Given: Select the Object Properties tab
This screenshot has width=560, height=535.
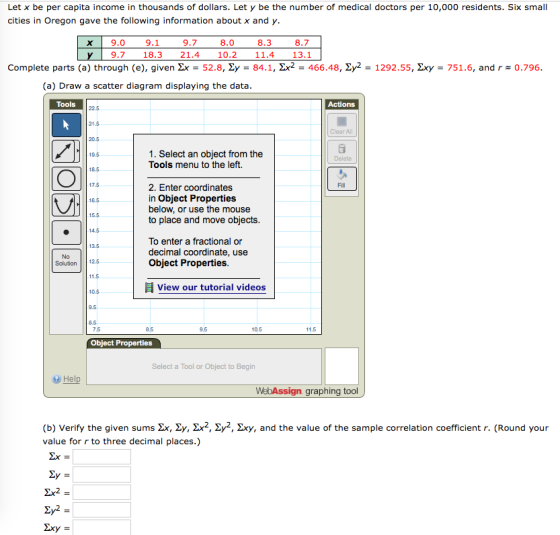Looking at the screenshot, I should [123, 343].
